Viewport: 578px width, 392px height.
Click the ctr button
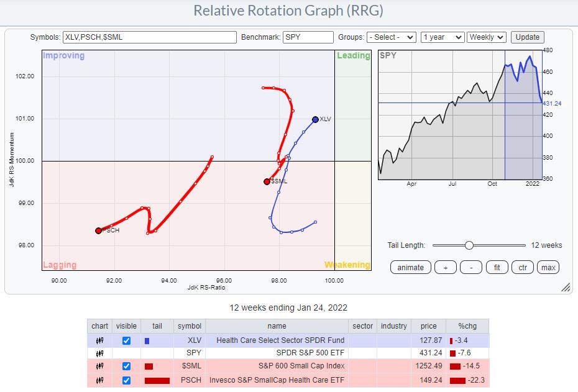523,268
